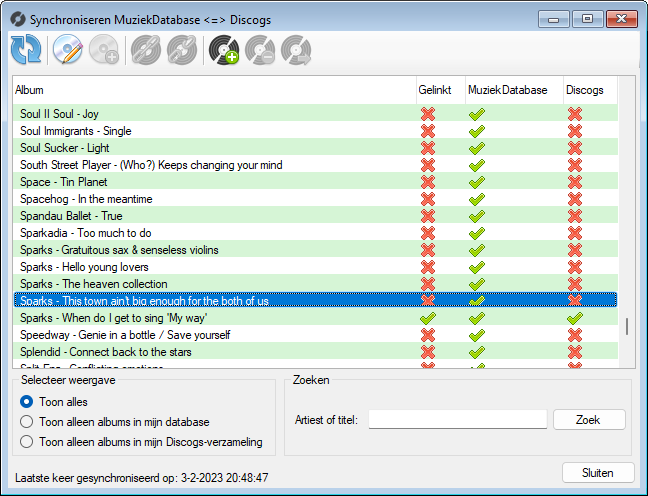Click the edit album disc-with-pencil icon
Viewport: 648px width, 496px height.
pyautogui.click(x=68, y=50)
